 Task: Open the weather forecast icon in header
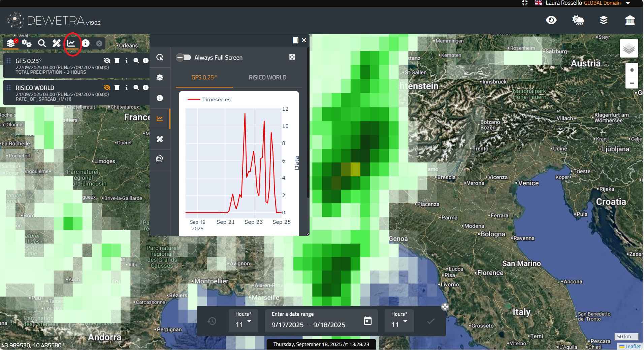point(578,20)
